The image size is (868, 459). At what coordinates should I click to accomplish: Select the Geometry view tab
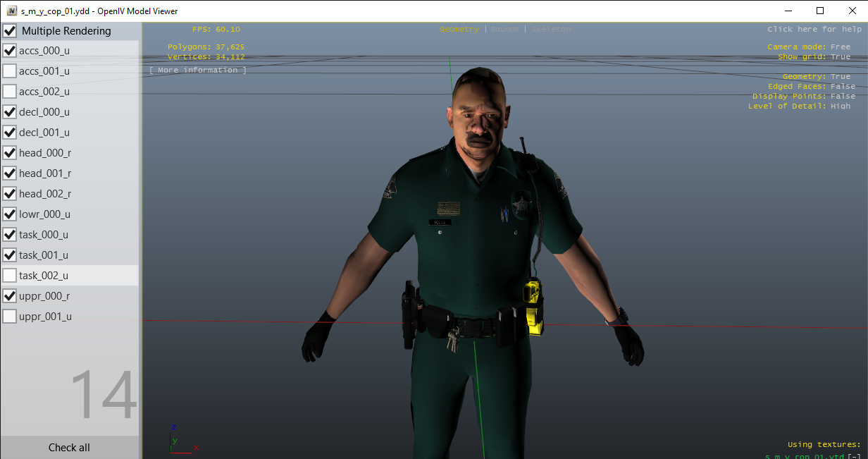tap(459, 30)
